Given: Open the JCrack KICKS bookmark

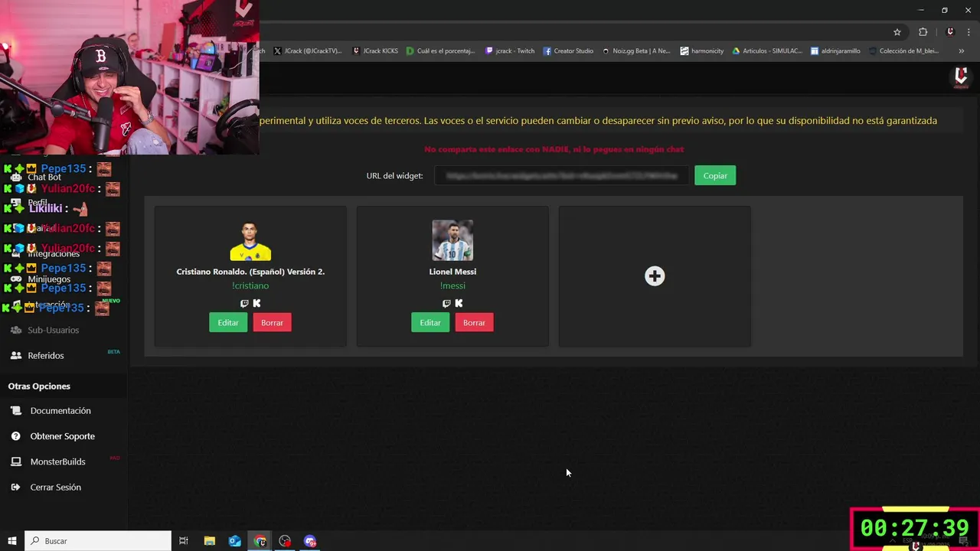Looking at the screenshot, I should (375, 51).
